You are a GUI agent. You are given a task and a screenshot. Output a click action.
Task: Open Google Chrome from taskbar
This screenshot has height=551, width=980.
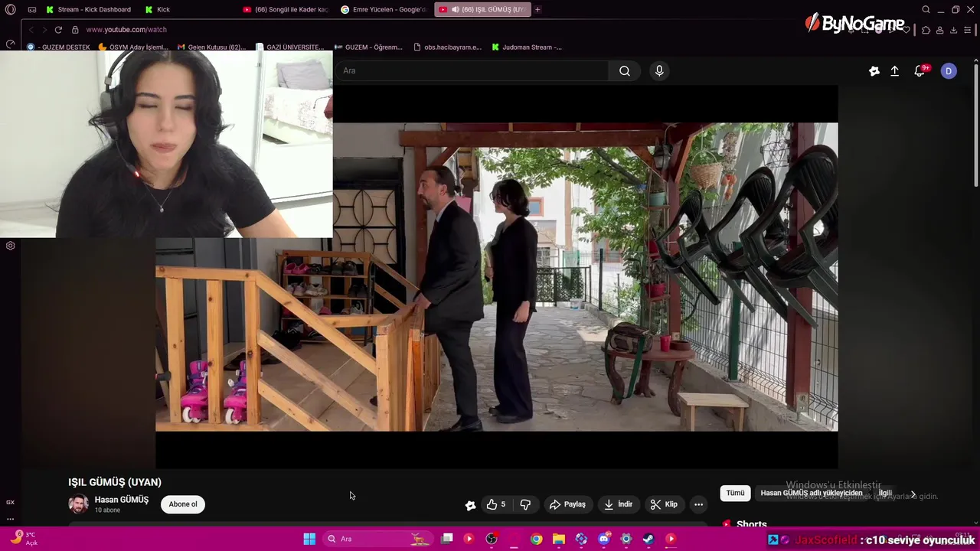[x=537, y=539]
